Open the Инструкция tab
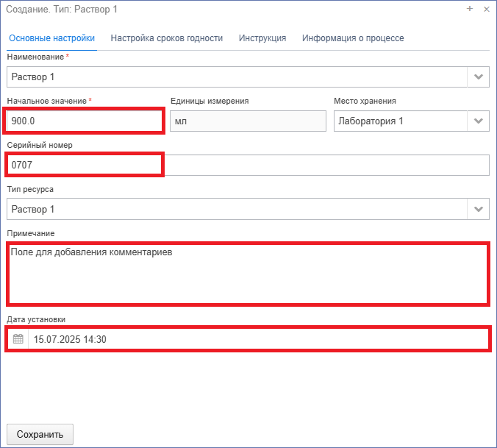Viewport: 497px width, 448px height. 262,38
